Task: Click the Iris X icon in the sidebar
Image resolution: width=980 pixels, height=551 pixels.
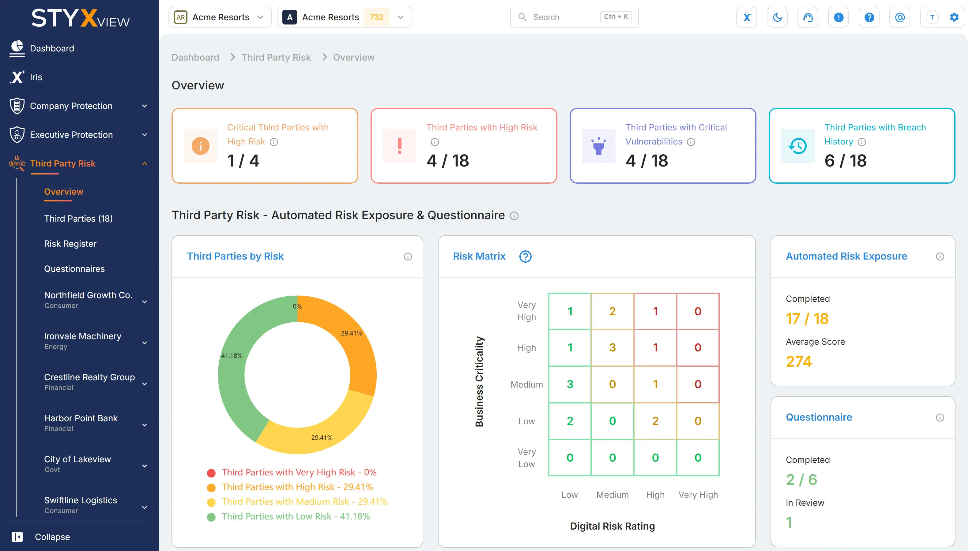Action: [17, 77]
